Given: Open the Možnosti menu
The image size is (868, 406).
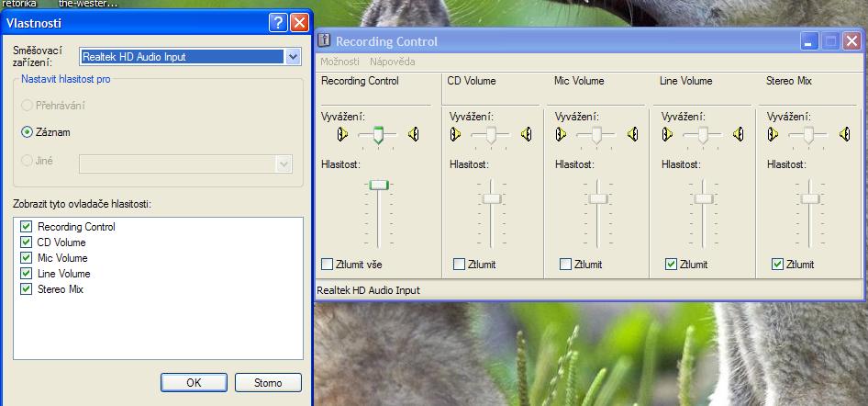Looking at the screenshot, I should 339,62.
